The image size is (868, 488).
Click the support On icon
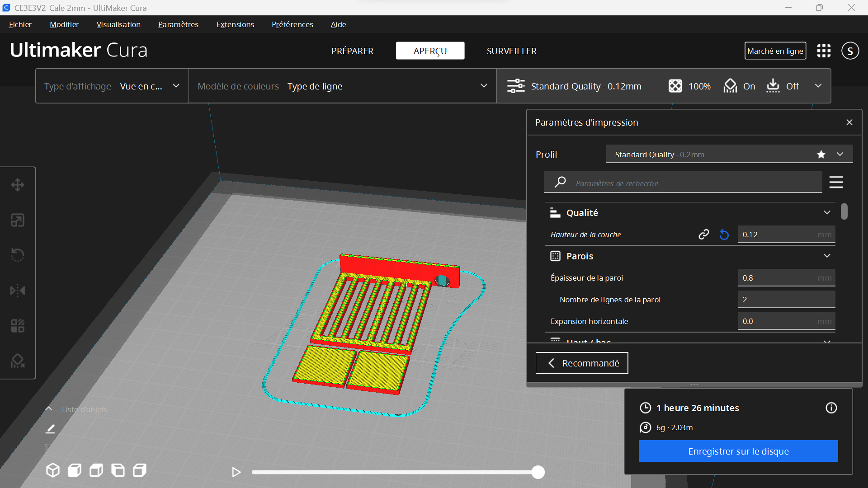click(730, 86)
